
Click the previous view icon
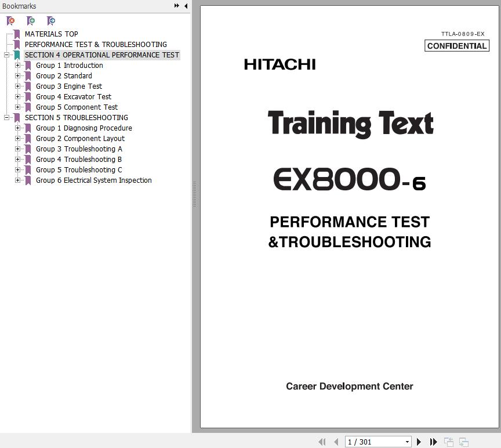click(449, 442)
